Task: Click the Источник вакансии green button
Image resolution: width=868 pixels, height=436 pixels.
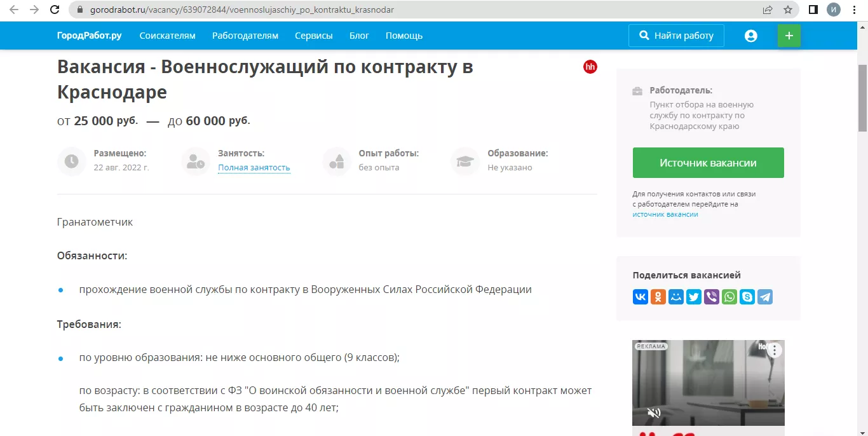Action: click(708, 163)
